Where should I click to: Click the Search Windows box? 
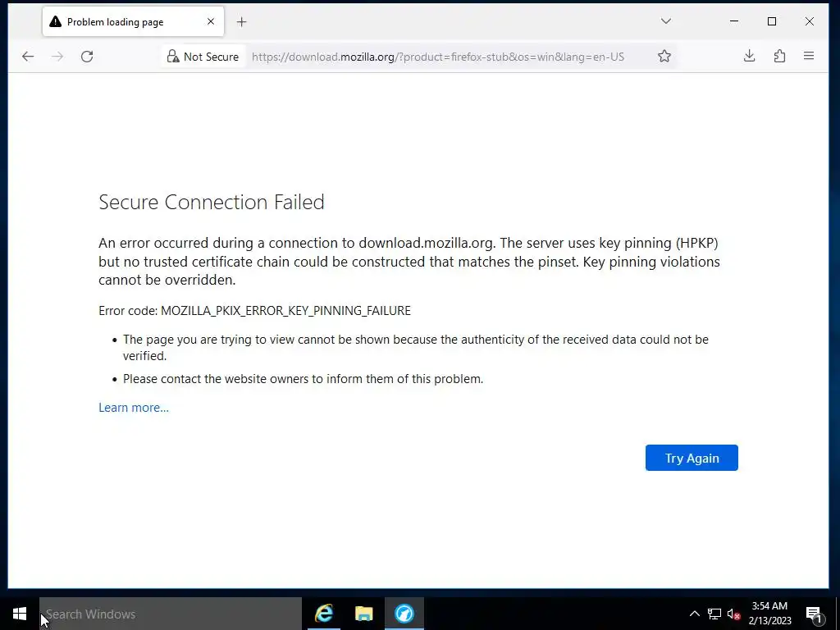point(171,614)
